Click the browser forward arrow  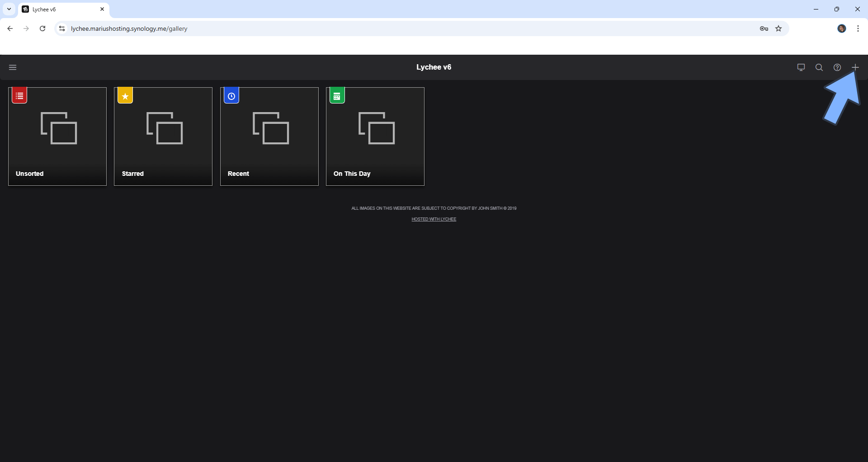pos(26,28)
